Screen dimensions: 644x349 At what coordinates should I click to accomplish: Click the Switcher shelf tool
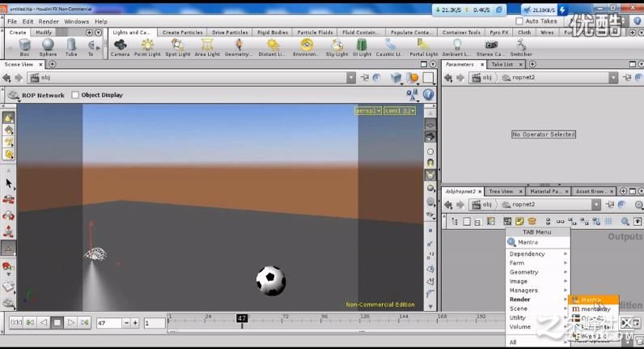(x=521, y=47)
